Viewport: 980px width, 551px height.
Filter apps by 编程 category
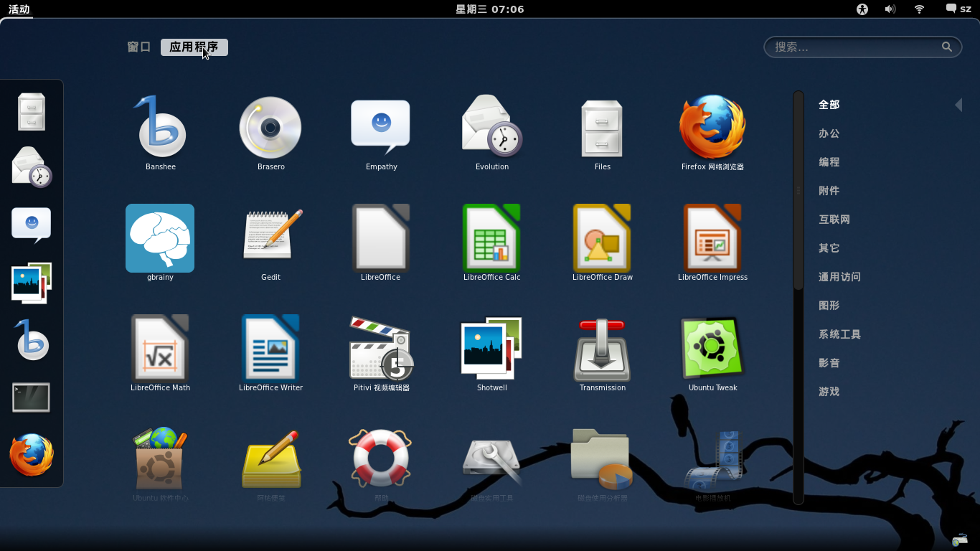(829, 162)
